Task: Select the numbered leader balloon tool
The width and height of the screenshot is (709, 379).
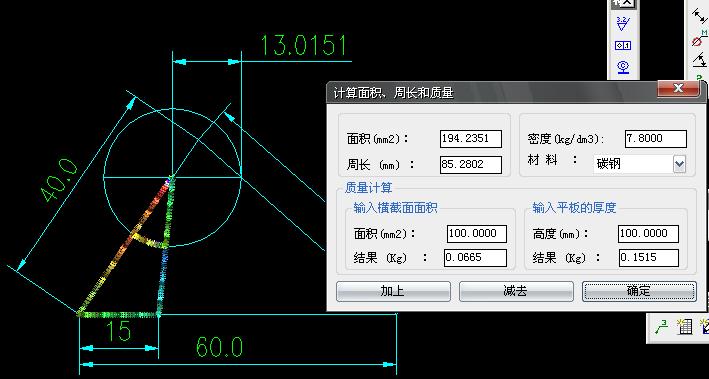Action: click(x=662, y=327)
